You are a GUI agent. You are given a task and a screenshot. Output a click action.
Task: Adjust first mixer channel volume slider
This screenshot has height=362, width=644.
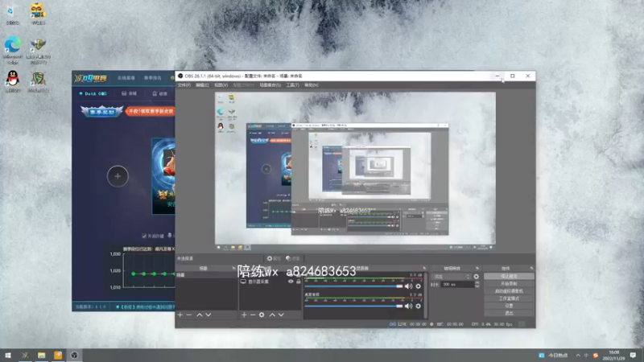tap(353, 286)
